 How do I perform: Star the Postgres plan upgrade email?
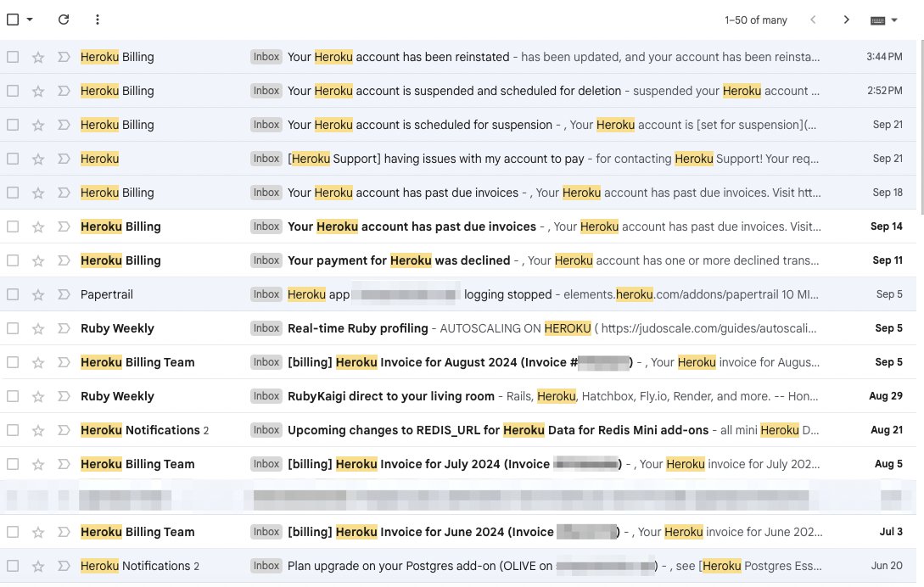pyautogui.click(x=37, y=567)
